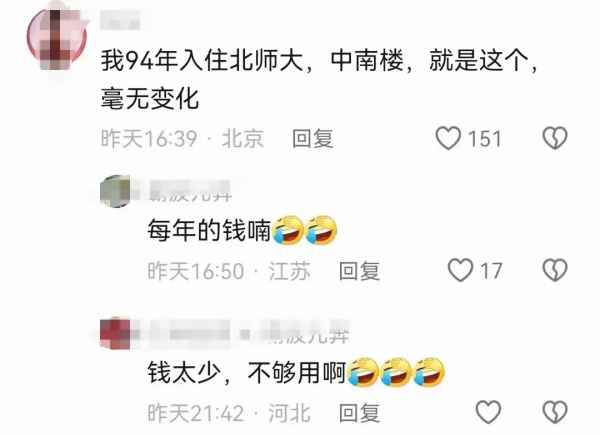The height and width of the screenshot is (435, 600).
Task: Click 回复 under the Beijing comment
Action: (x=313, y=138)
